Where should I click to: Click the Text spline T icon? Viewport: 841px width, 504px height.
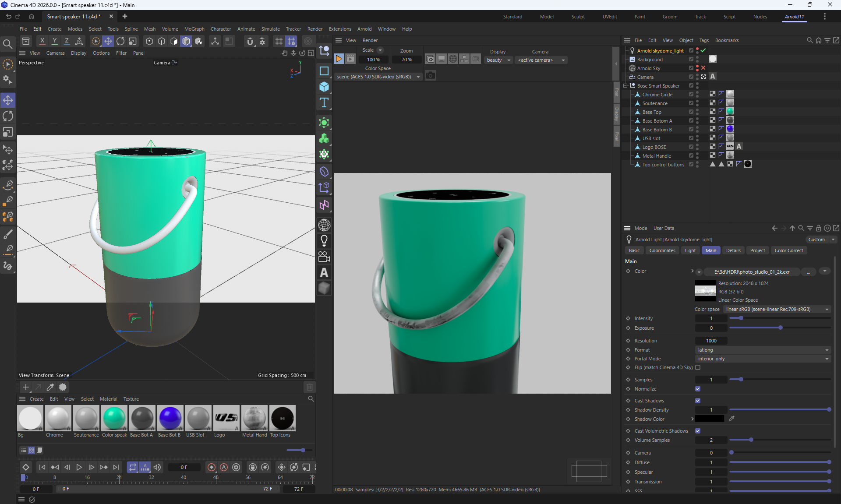click(x=324, y=102)
